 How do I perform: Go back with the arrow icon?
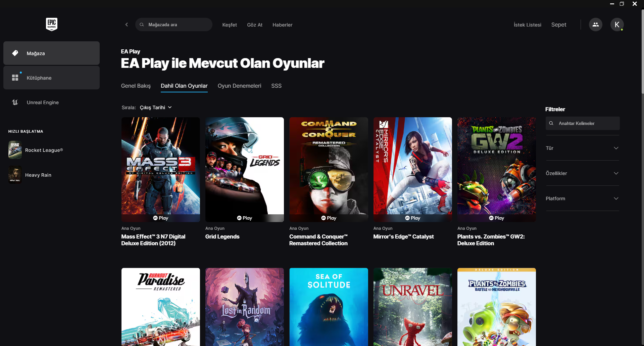(127, 25)
